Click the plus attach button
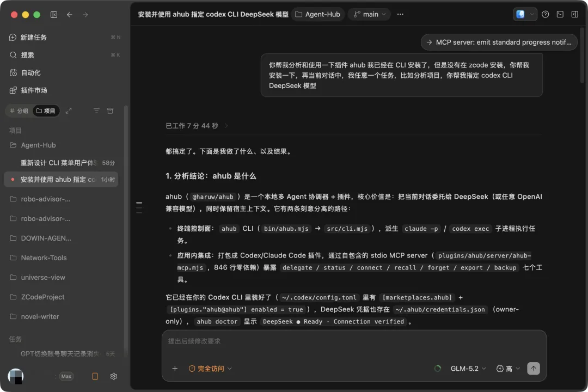588x392 pixels. [175, 369]
